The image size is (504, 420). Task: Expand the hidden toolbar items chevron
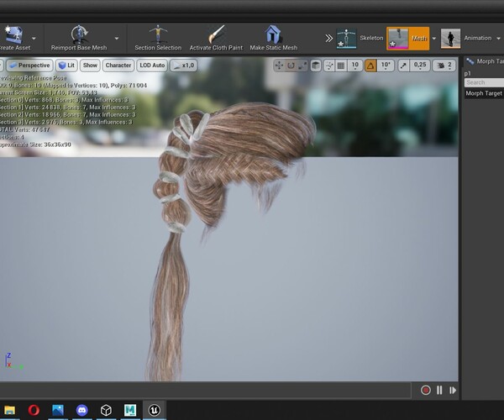(328, 39)
